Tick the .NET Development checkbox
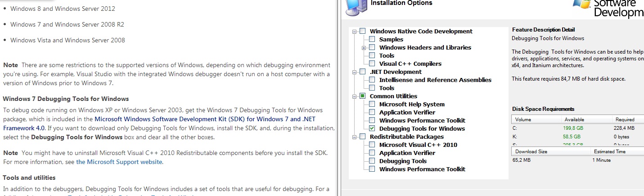Viewport: 644px width, 196px height. 362,72
